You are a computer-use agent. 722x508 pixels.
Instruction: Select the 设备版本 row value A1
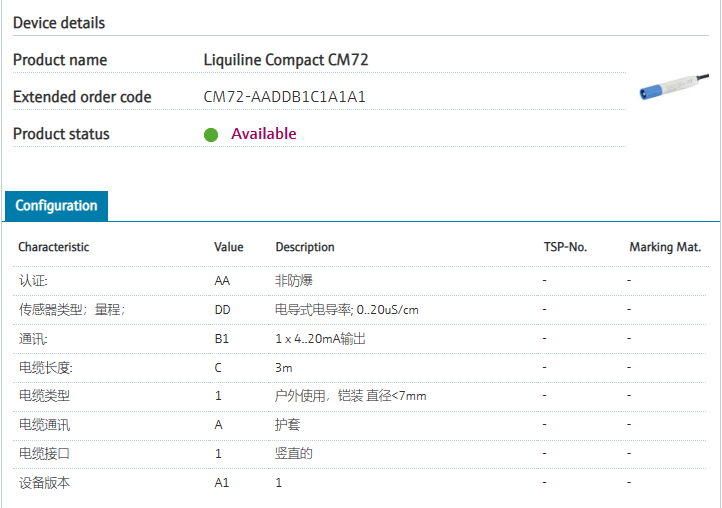[222, 483]
